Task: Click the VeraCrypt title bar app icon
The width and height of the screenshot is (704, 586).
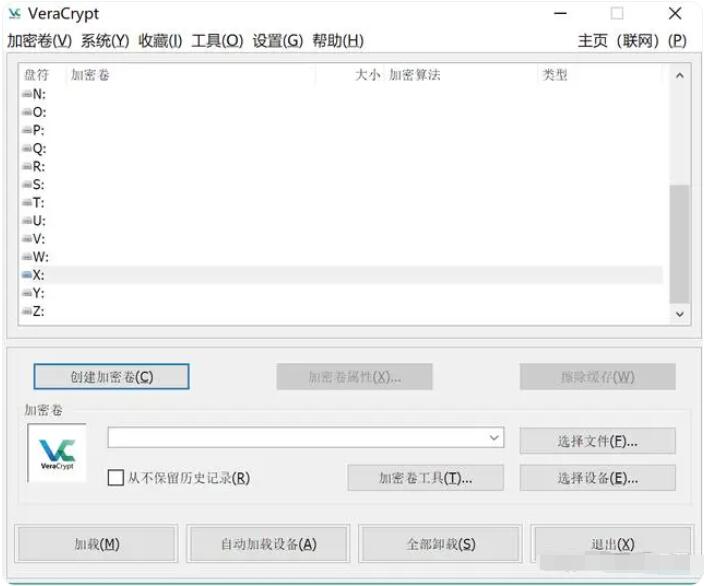Action: 14,14
